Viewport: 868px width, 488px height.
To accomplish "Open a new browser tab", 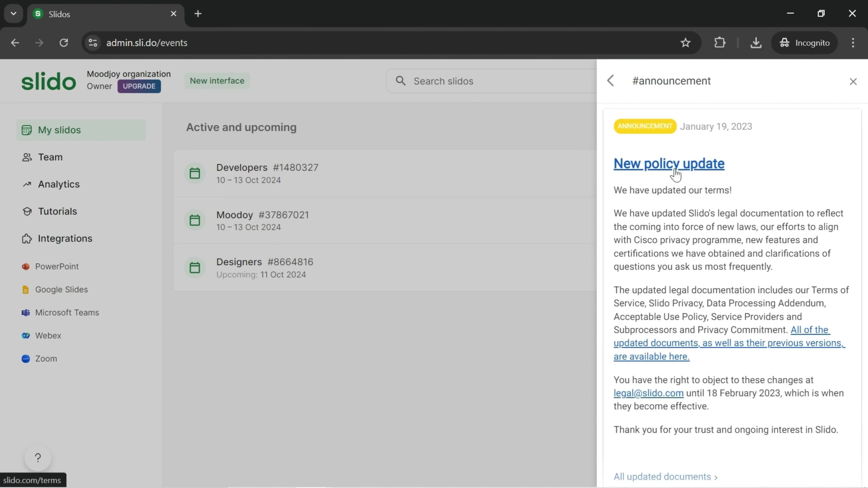I will click(x=198, y=14).
